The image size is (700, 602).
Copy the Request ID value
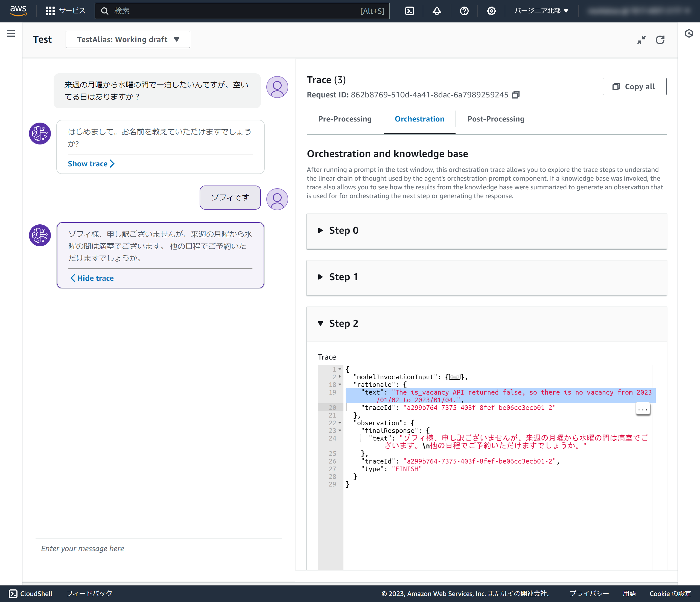click(515, 95)
